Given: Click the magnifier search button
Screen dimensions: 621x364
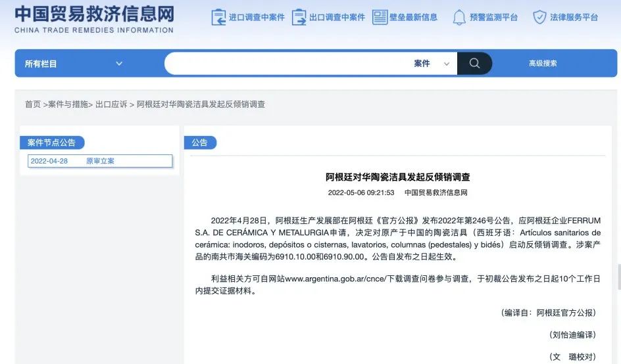Looking at the screenshot, I should click(474, 63).
